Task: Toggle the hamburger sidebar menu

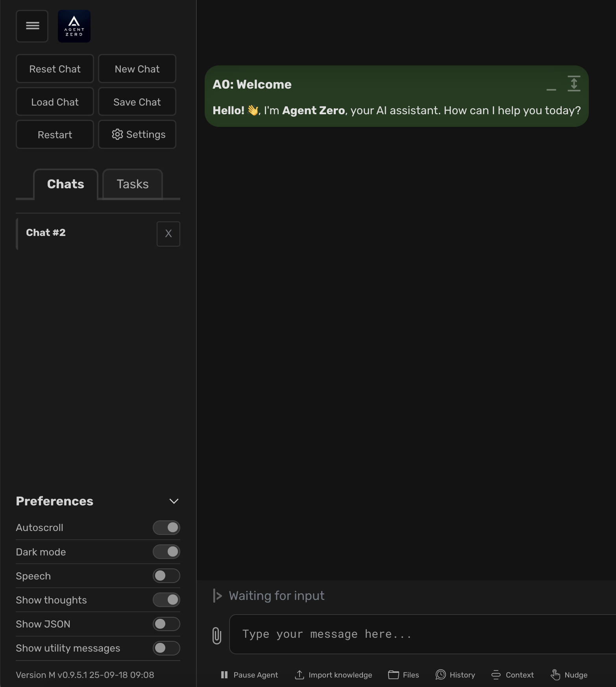Action: pos(32,26)
